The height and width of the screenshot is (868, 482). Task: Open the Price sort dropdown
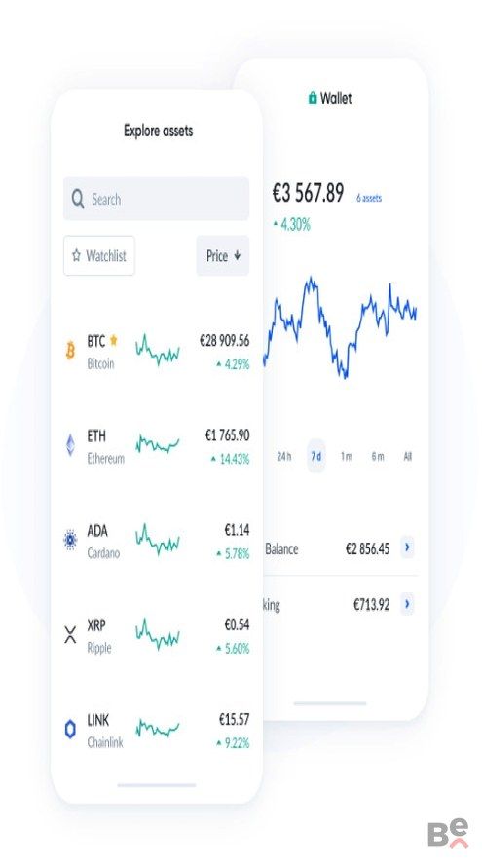click(223, 256)
